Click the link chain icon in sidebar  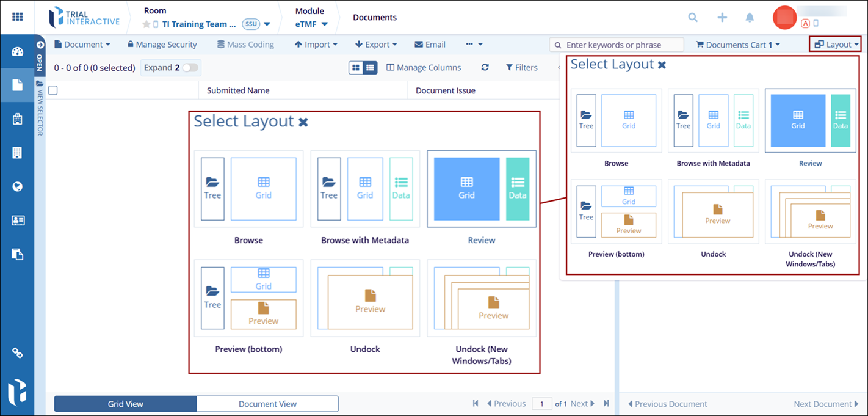[x=18, y=353]
